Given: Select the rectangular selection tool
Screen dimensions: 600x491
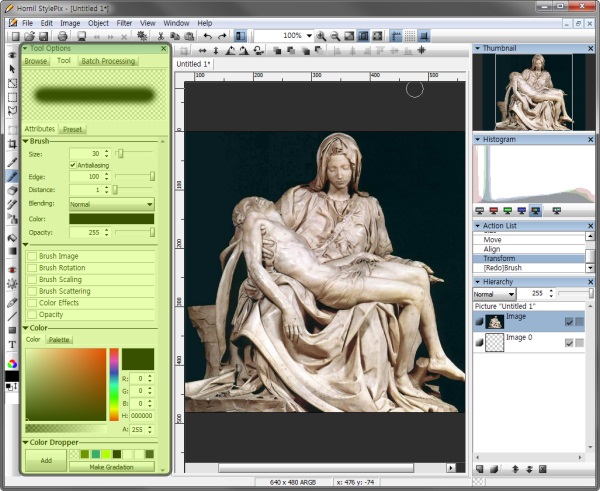Looking at the screenshot, I should (x=12, y=97).
